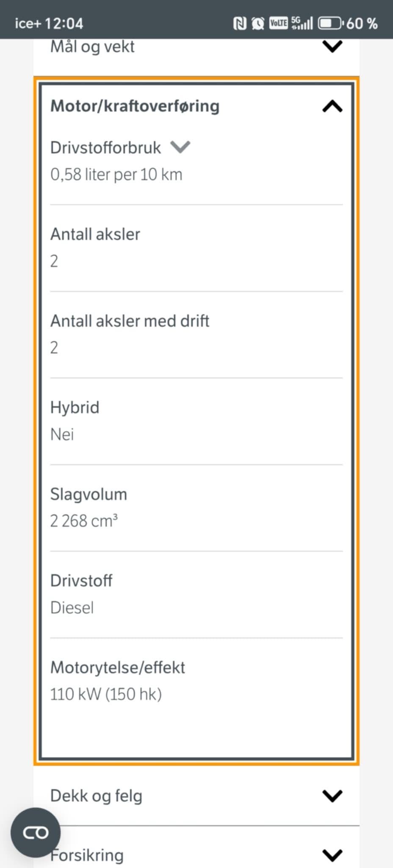Expand Mål og vekt chevron
This screenshot has width=393, height=868.
(332, 46)
